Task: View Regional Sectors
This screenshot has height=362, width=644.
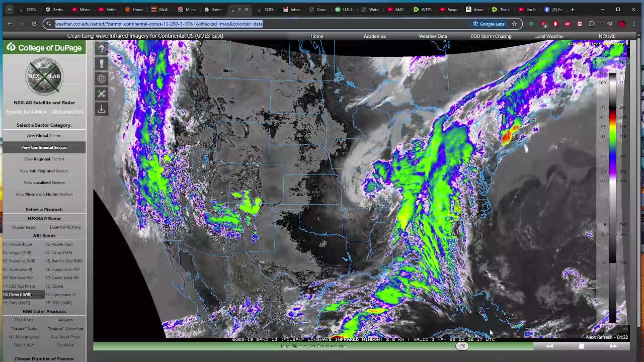Action: (x=44, y=159)
